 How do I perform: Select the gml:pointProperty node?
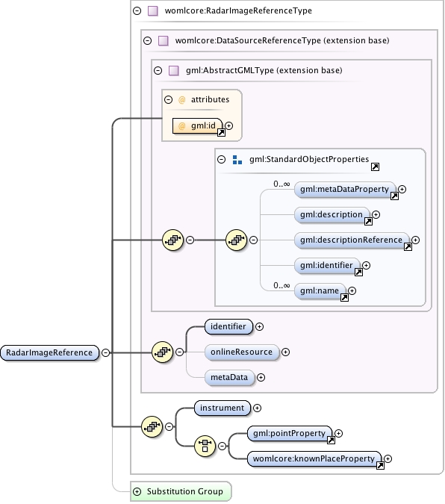(x=290, y=434)
